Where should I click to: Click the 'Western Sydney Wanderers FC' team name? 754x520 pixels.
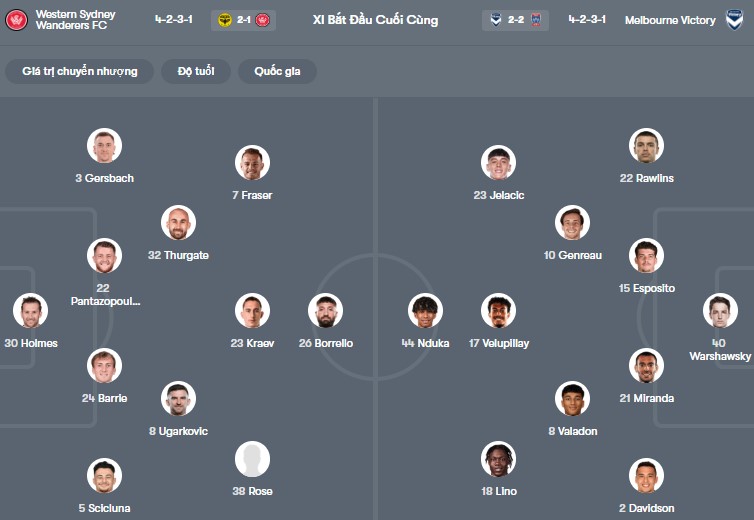click(75, 20)
